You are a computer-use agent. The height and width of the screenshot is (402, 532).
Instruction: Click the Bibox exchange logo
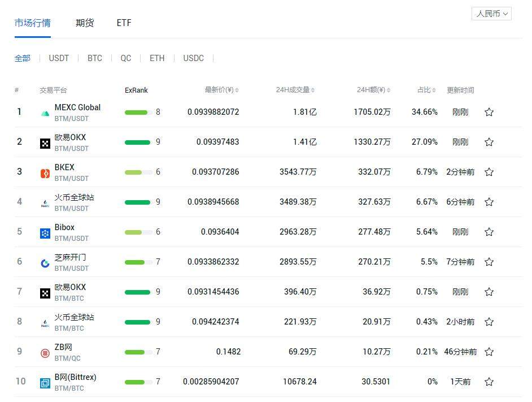tap(45, 232)
